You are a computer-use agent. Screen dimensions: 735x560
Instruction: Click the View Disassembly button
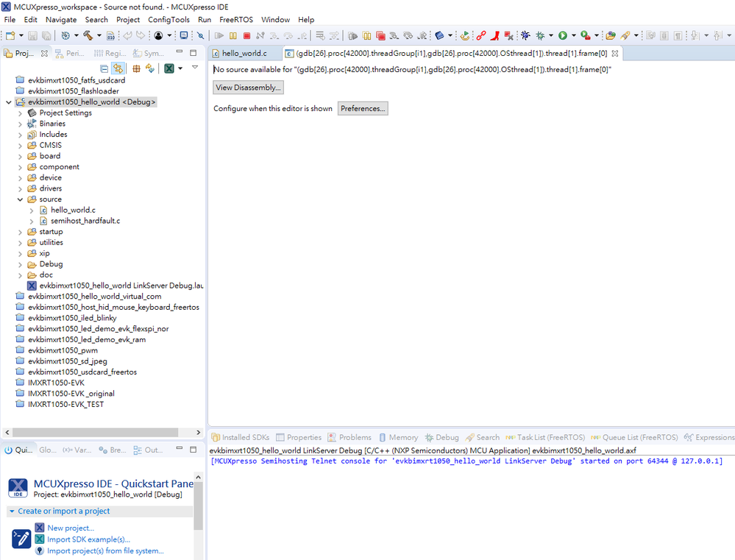(249, 88)
